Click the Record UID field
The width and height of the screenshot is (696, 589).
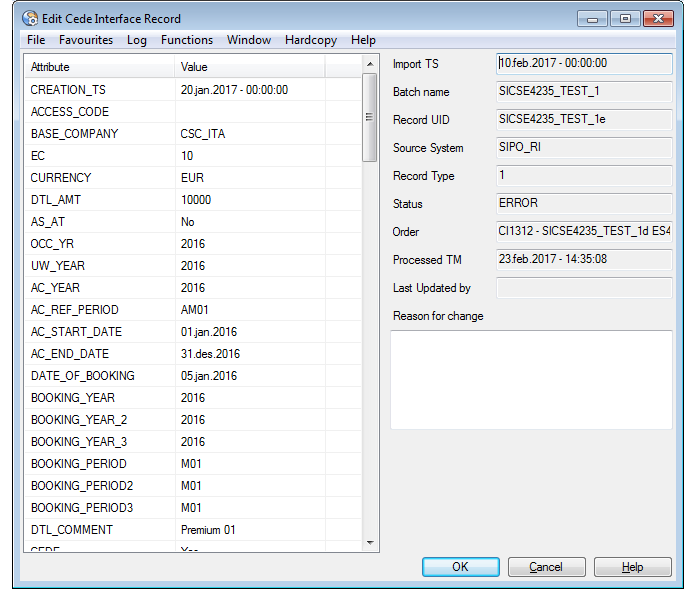click(584, 119)
